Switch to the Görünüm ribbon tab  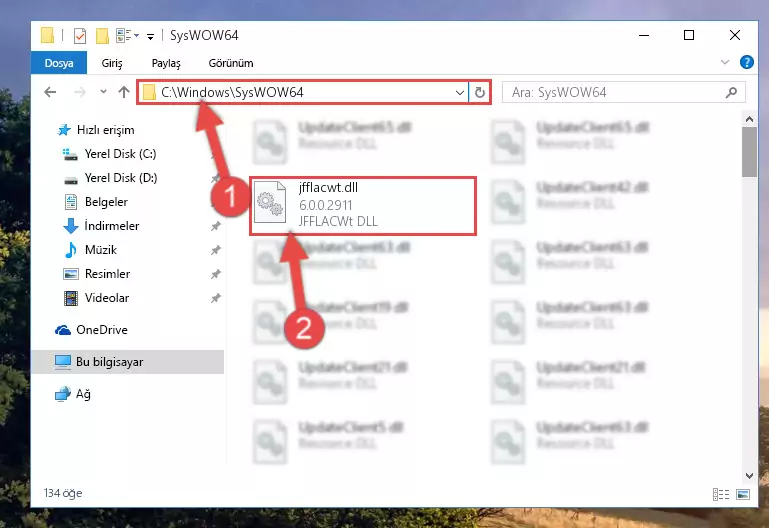point(231,63)
